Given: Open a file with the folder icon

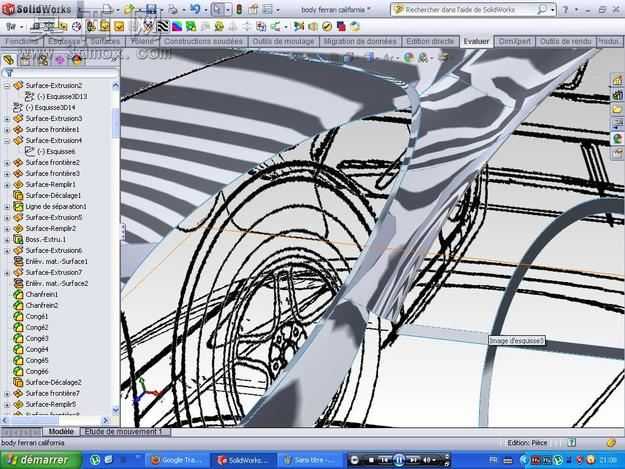Looking at the screenshot, I should (x=128, y=9).
